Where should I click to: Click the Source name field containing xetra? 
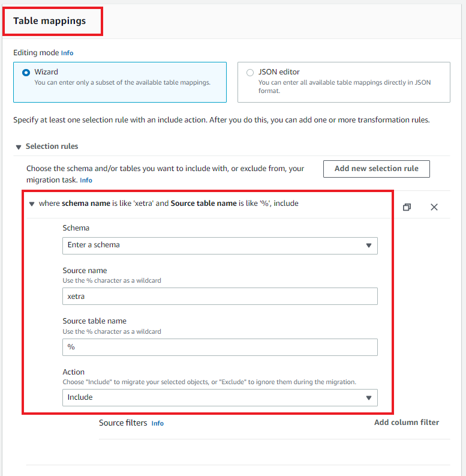coord(220,297)
